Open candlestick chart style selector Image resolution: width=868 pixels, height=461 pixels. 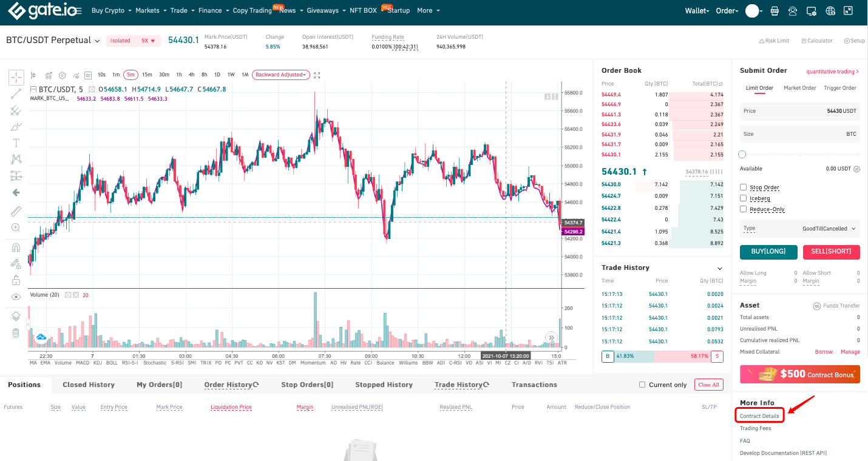(33, 75)
